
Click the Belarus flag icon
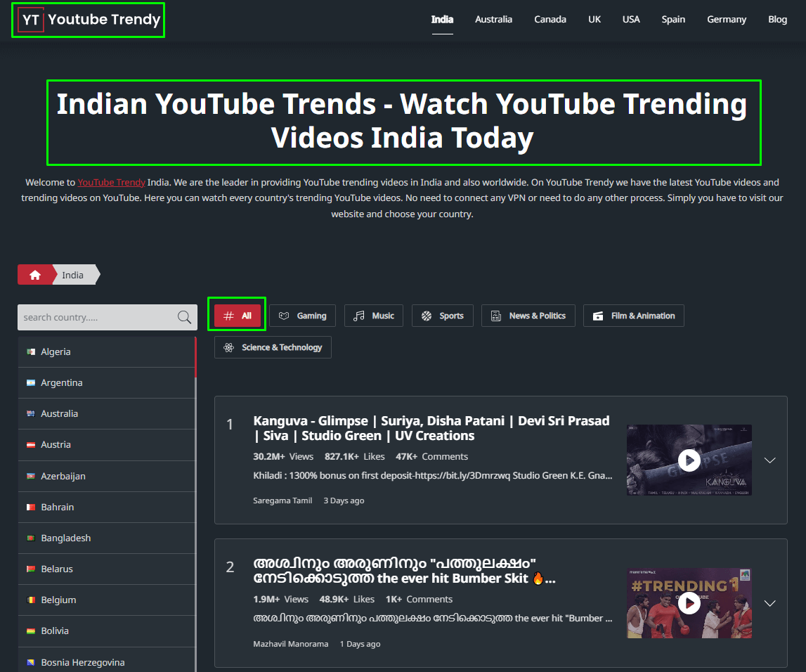click(x=31, y=569)
